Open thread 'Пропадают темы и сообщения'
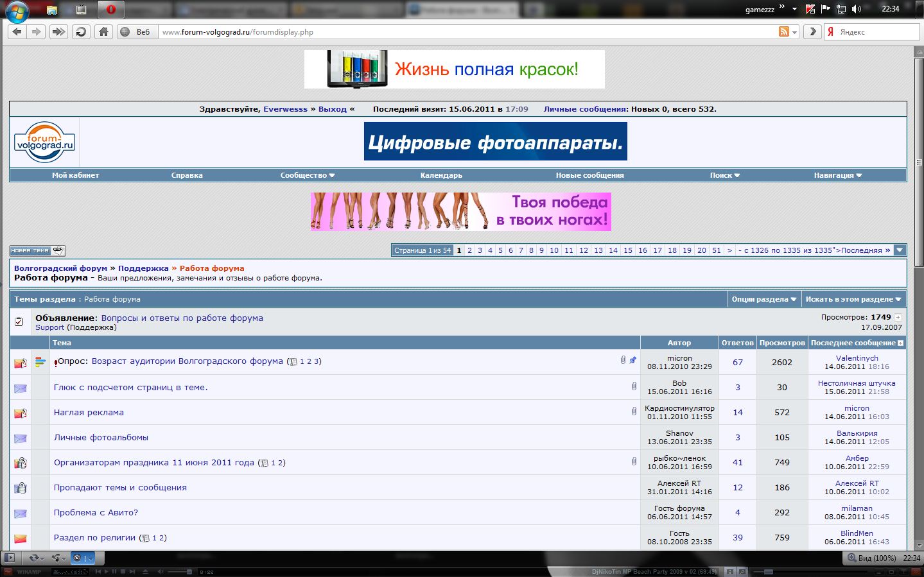924x577 pixels. click(x=120, y=488)
